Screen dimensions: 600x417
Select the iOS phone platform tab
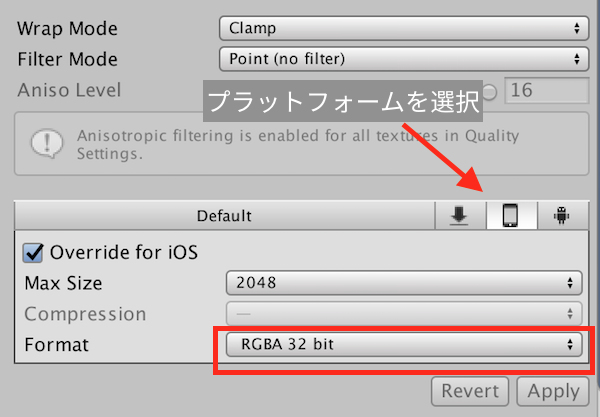coord(512,215)
